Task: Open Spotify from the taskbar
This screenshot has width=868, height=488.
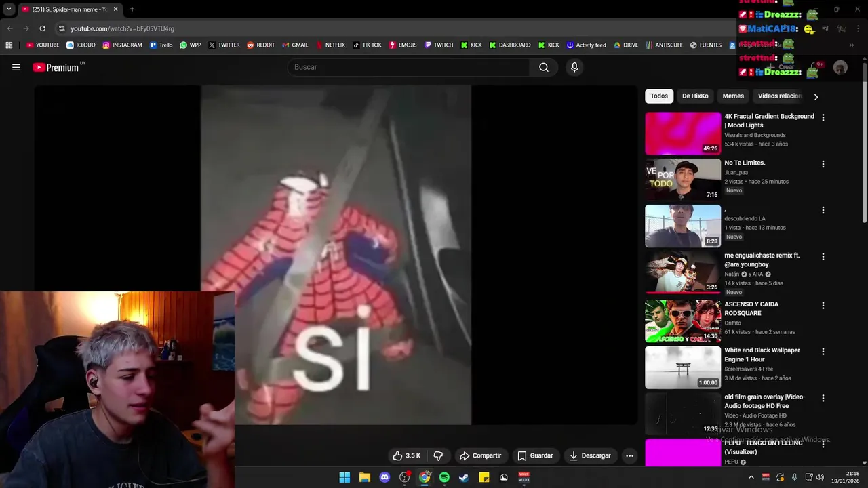Action: [x=444, y=477]
